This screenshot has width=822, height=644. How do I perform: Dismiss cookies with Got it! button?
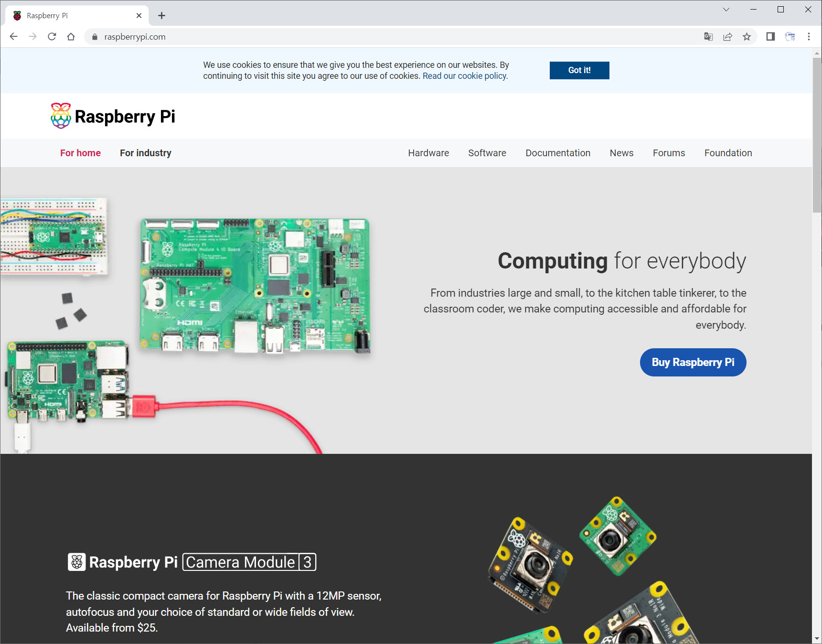tap(579, 70)
